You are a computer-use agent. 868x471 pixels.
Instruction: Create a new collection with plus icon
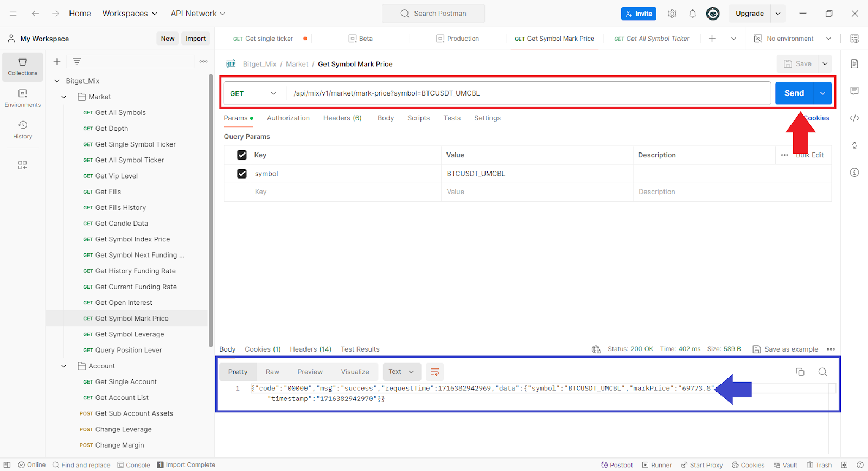pyautogui.click(x=57, y=61)
